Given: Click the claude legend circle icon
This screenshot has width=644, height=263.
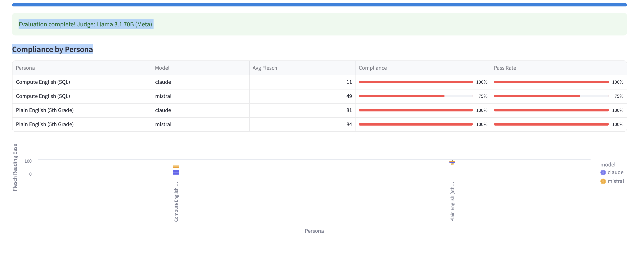Looking at the screenshot, I should point(603,172).
